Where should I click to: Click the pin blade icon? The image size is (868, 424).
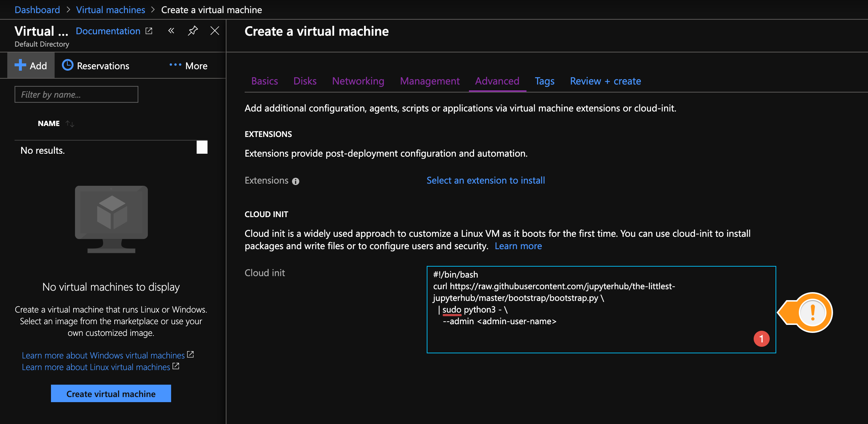point(193,31)
